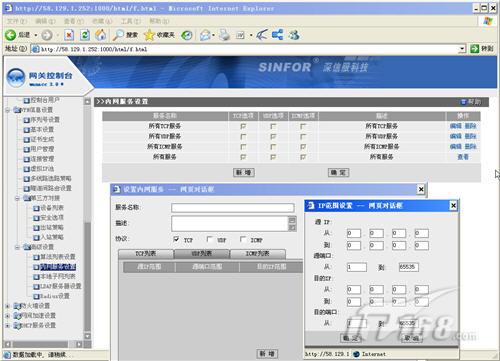
Task: Click the Print toolbar icon
Action: [225, 35]
